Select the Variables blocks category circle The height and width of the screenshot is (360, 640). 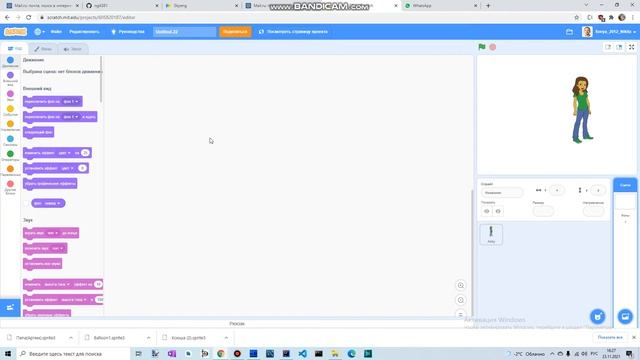(10, 169)
